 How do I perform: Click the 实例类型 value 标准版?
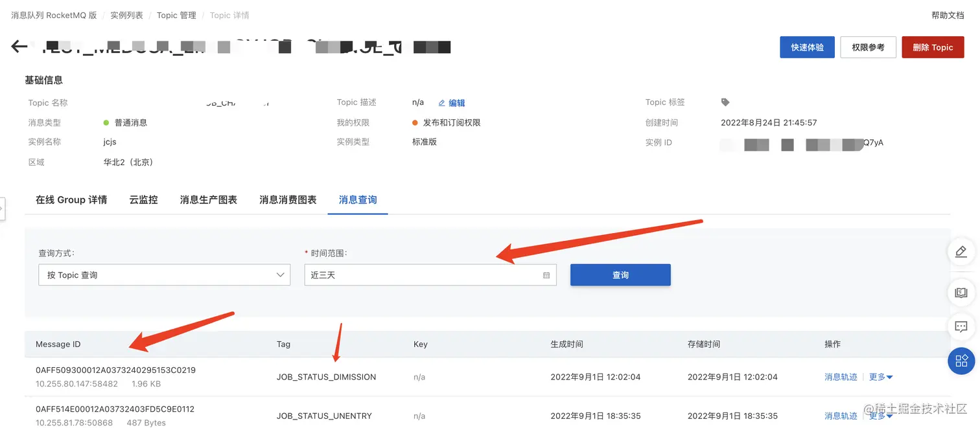tap(425, 142)
